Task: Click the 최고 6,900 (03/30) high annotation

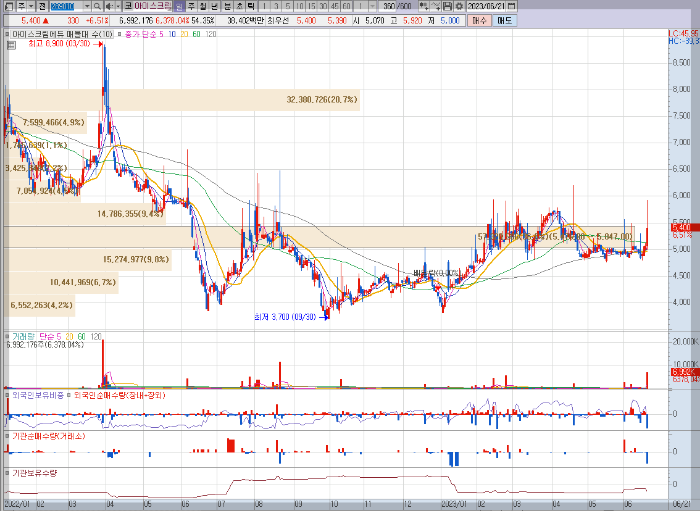Action: tap(59, 44)
